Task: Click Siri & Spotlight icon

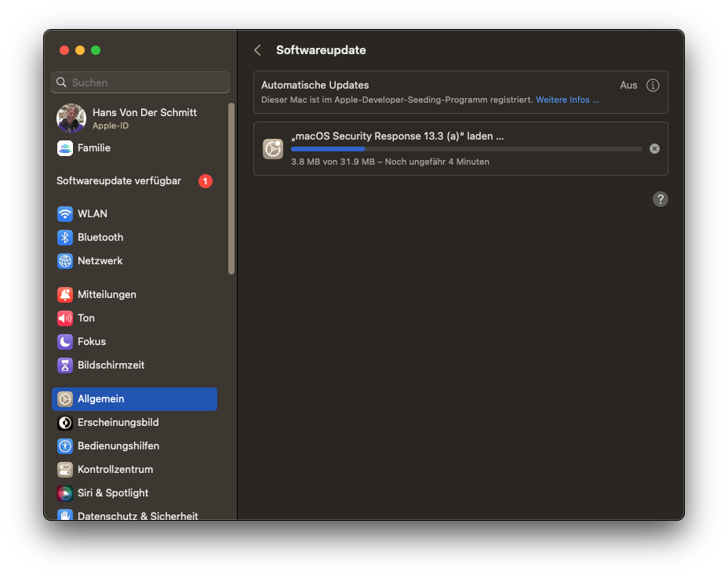Action: (x=65, y=493)
